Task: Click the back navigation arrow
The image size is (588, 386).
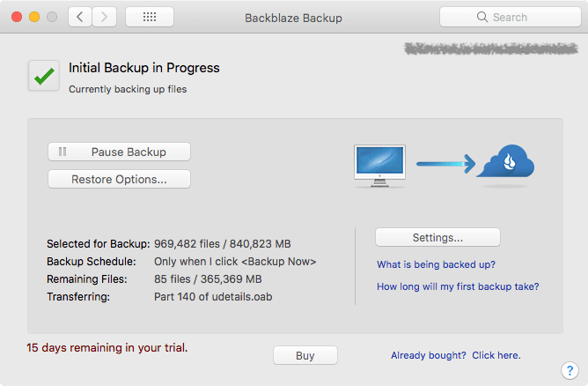Action: tap(80, 17)
